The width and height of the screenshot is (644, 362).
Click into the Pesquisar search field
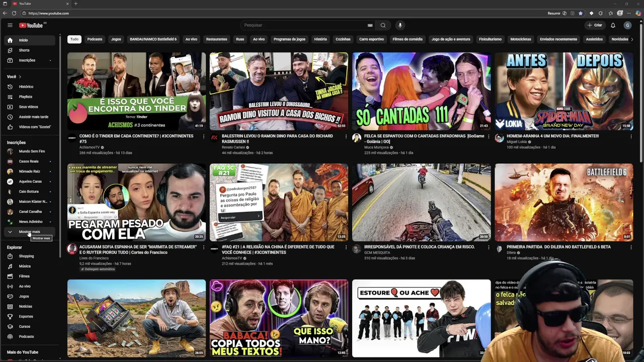[x=307, y=25]
